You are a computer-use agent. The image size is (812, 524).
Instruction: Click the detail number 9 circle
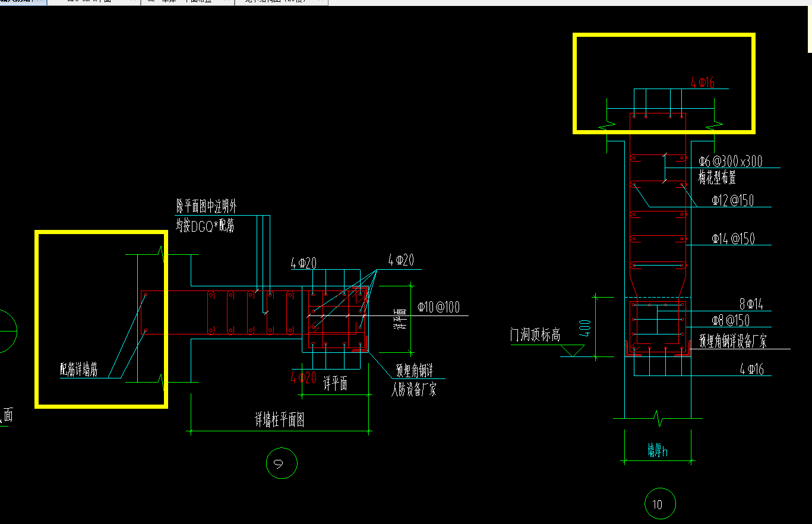(x=282, y=463)
